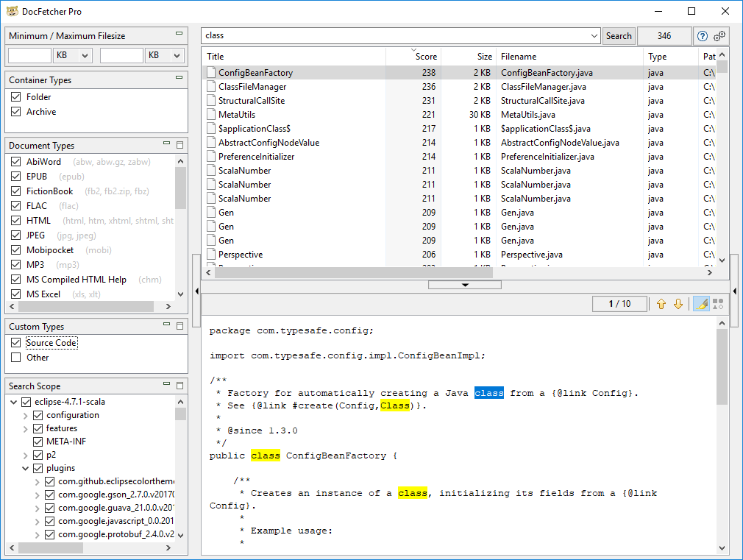
Task: Minimize the Filesize filter panel
Action: [179, 33]
